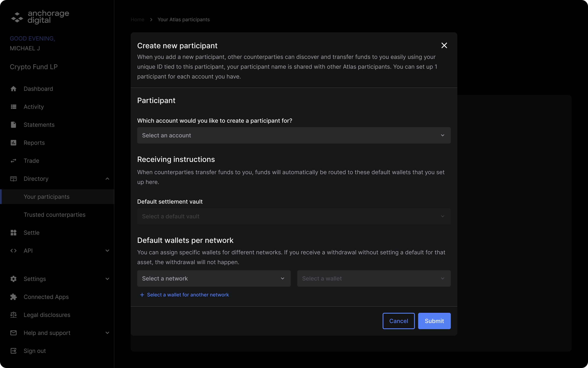This screenshot has width=588, height=368.
Task: Expand the API section chevron
Action: point(107,251)
